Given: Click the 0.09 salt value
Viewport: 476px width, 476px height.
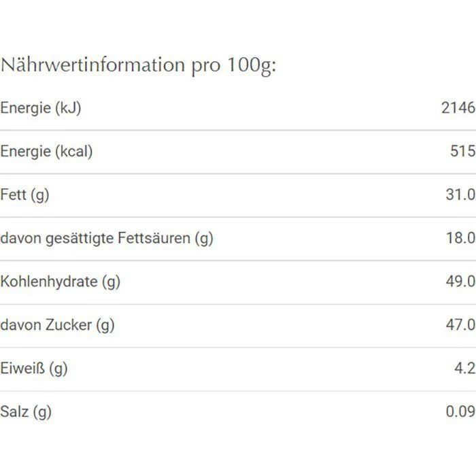Looking at the screenshot, I should 460,412.
